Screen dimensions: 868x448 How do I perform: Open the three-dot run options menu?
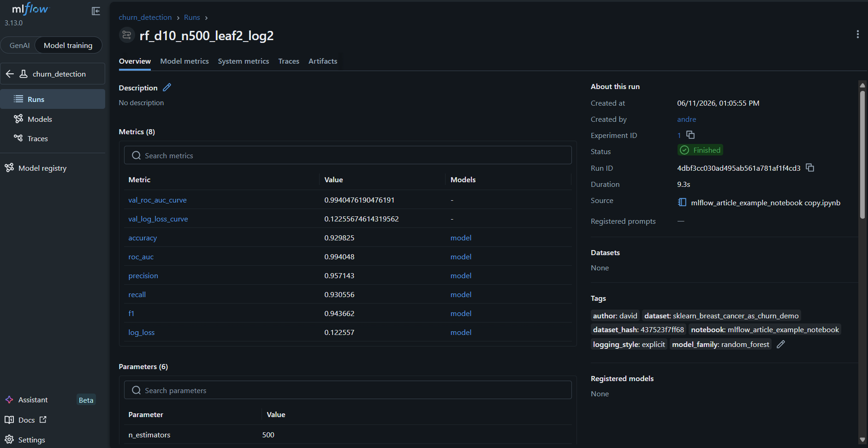857,34
